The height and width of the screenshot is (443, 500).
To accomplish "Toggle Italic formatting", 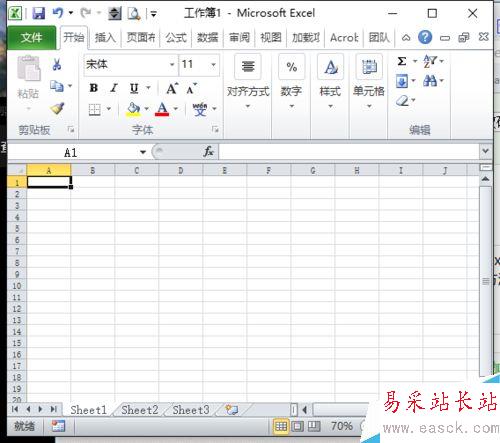I will (114, 88).
